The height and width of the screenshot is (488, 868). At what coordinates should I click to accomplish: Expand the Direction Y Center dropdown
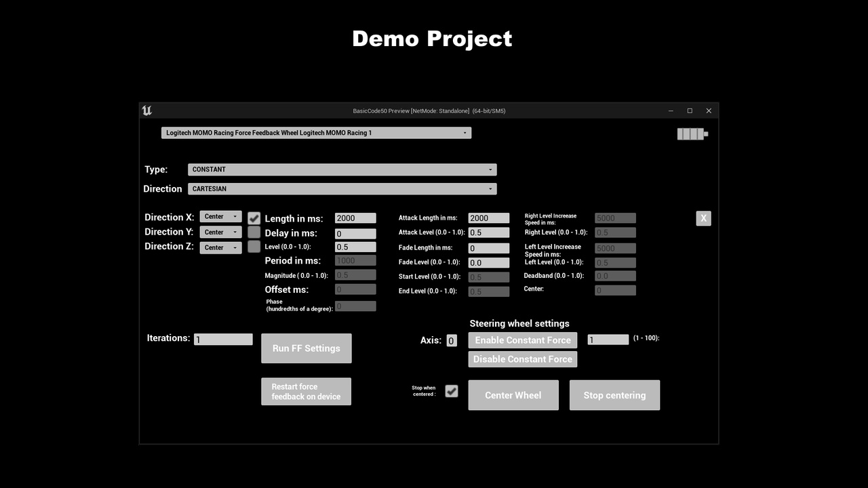220,231
